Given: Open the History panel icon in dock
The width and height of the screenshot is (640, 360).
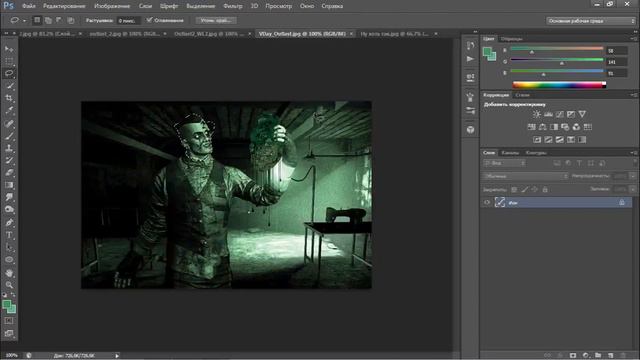Looking at the screenshot, I should (x=470, y=46).
